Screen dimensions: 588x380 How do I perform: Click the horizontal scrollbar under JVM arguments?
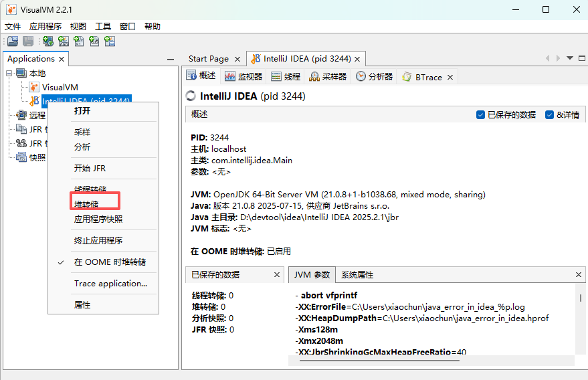coord(379,361)
